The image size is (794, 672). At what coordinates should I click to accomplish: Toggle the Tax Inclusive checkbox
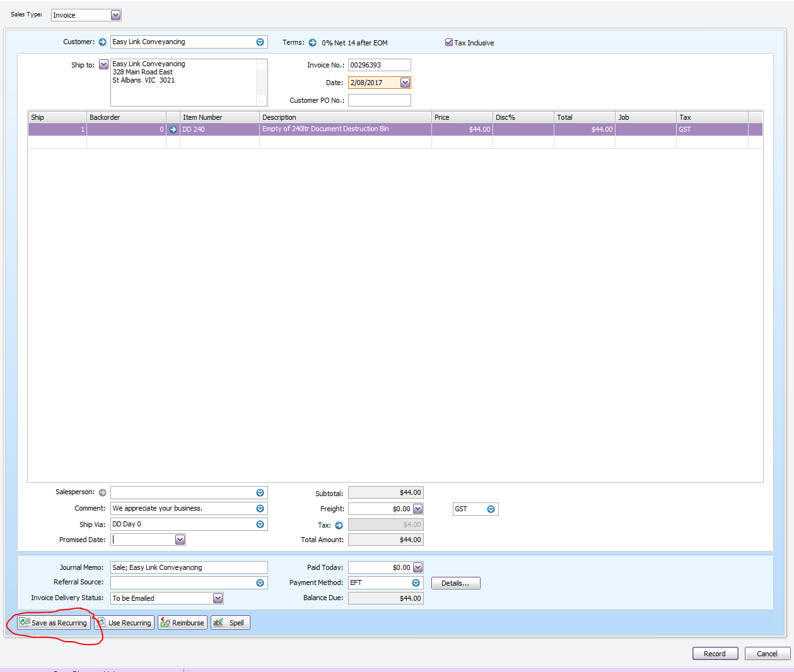(x=449, y=43)
